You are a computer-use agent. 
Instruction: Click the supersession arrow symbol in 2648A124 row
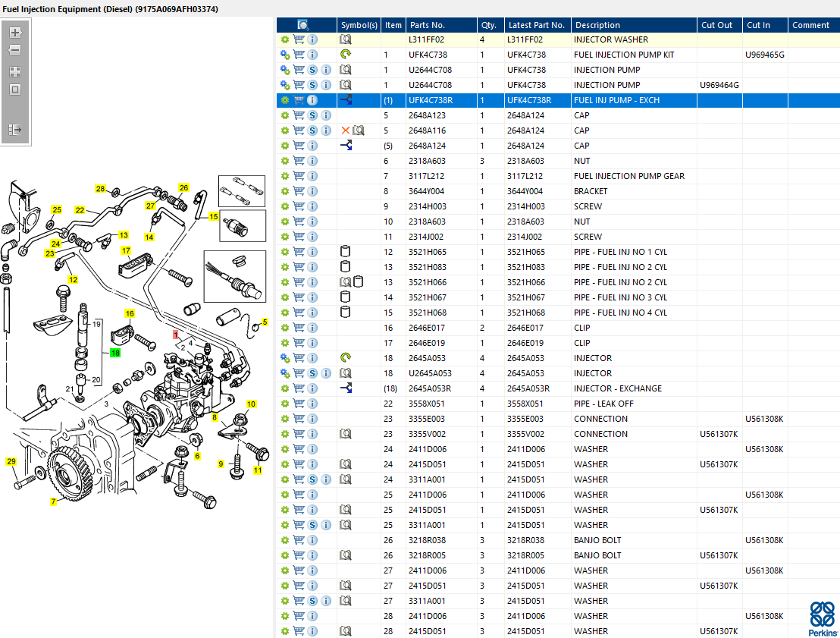tap(346, 146)
